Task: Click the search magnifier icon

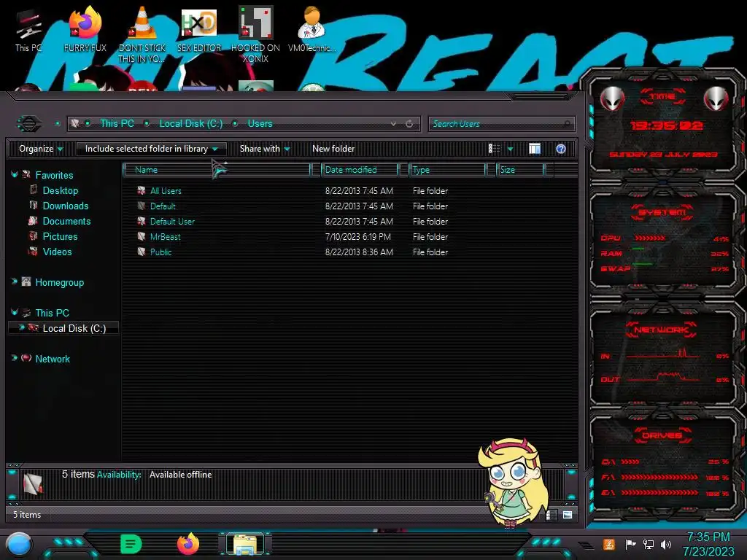Action: tap(566, 124)
